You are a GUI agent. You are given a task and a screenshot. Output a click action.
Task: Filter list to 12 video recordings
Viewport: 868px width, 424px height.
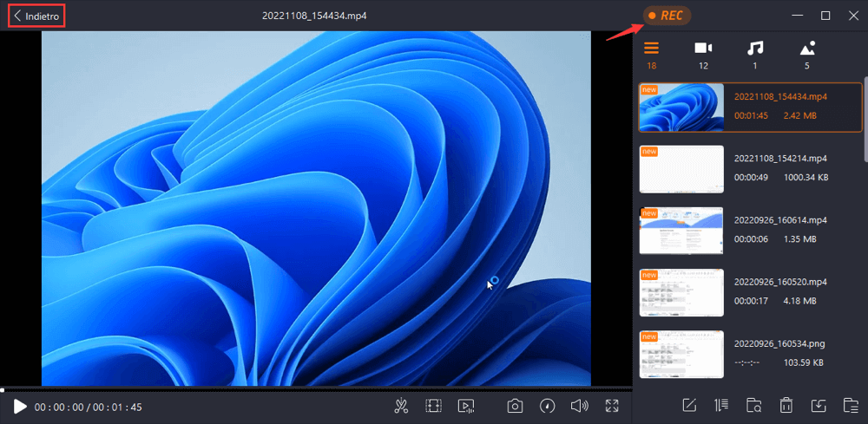point(703,55)
